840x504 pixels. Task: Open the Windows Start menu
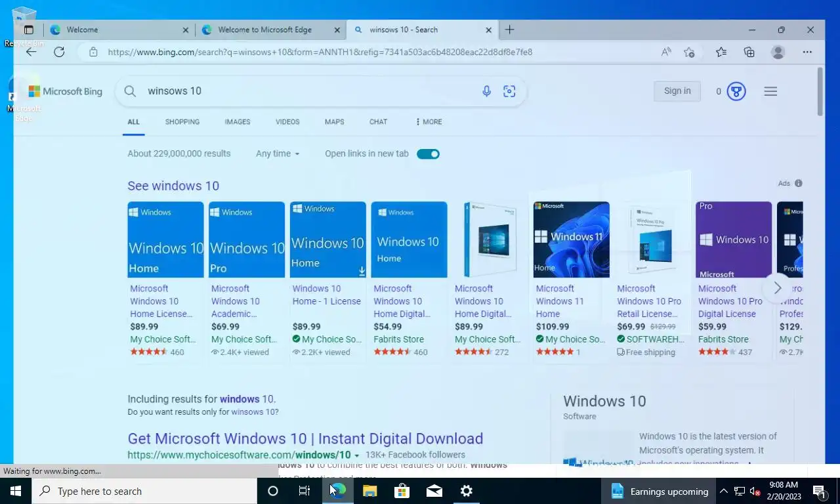(16, 491)
